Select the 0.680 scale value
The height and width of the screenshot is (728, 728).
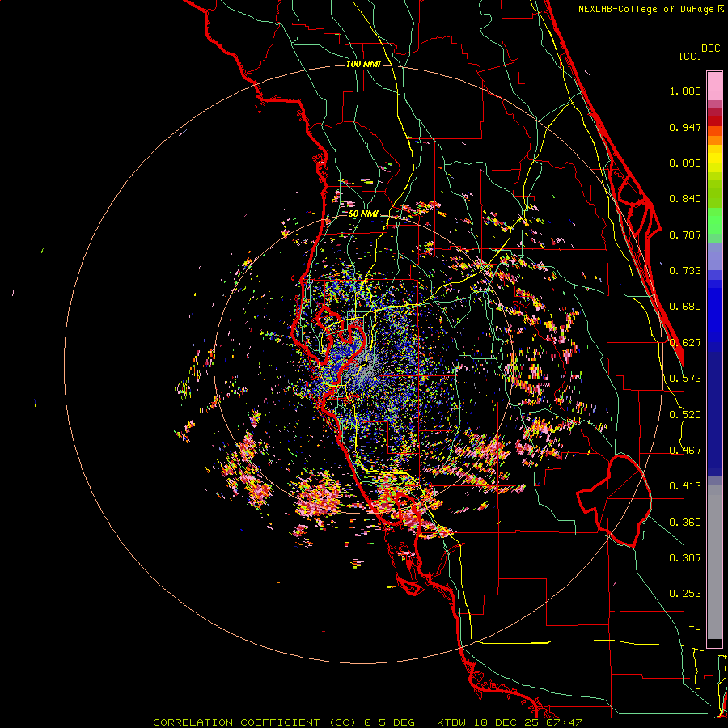pyautogui.click(x=685, y=307)
